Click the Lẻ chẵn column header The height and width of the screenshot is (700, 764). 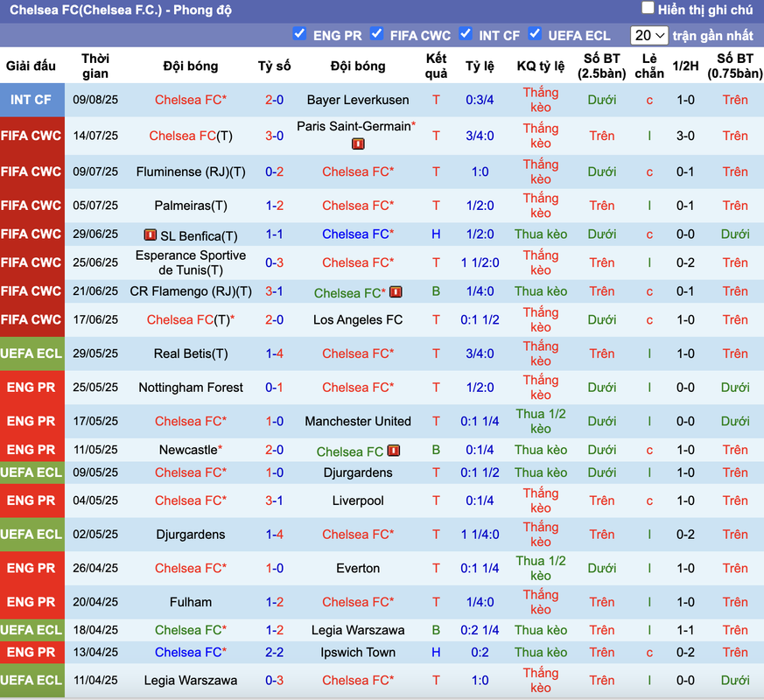pos(649,66)
